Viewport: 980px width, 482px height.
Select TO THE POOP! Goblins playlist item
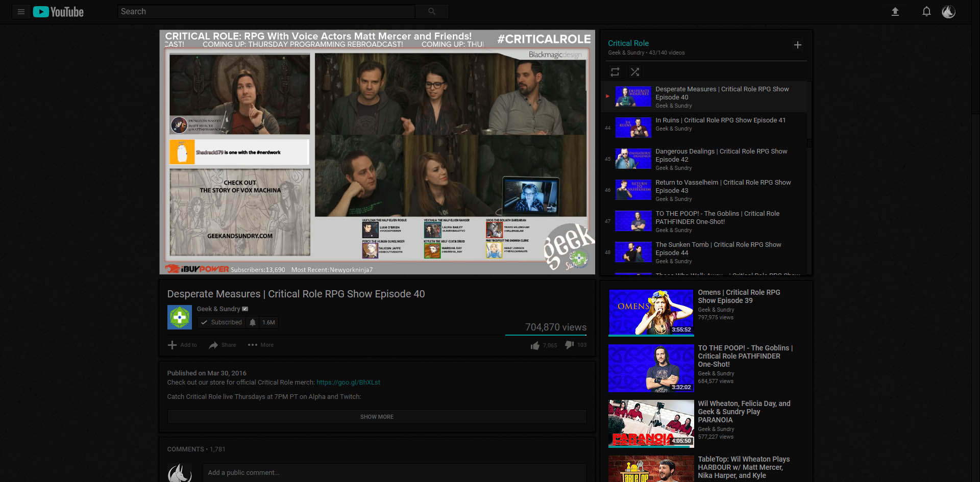[704, 221]
